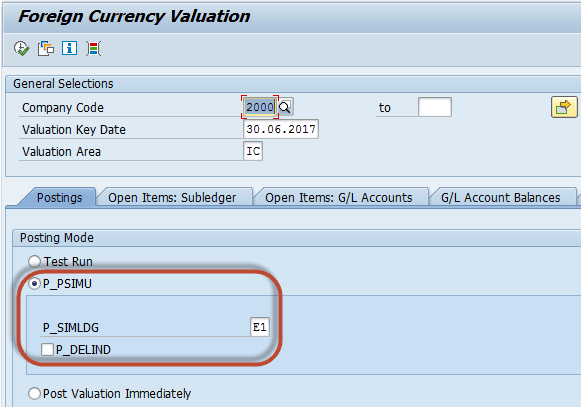Click the Valuation Area field IC
Image resolution: width=581 pixels, height=407 pixels.
(x=253, y=151)
